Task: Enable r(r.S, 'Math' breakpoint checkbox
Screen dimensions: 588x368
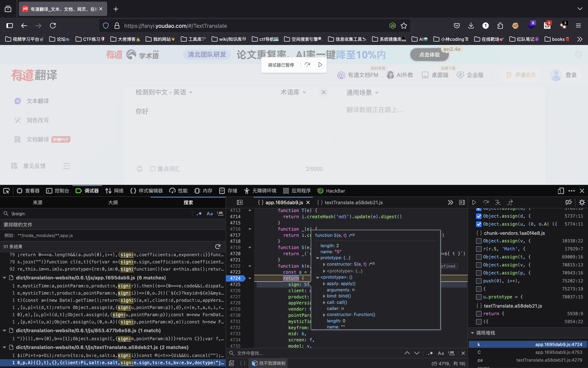Action: (x=478, y=249)
